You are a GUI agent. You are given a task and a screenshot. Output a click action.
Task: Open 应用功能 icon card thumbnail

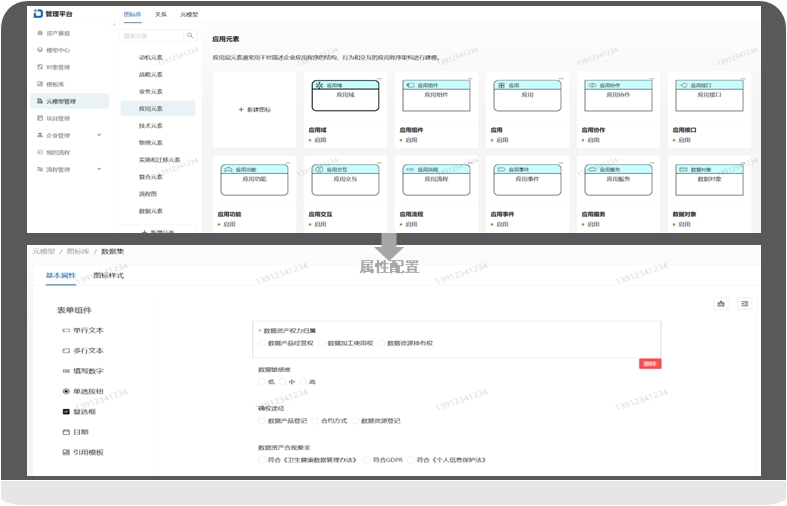pyautogui.click(x=254, y=180)
